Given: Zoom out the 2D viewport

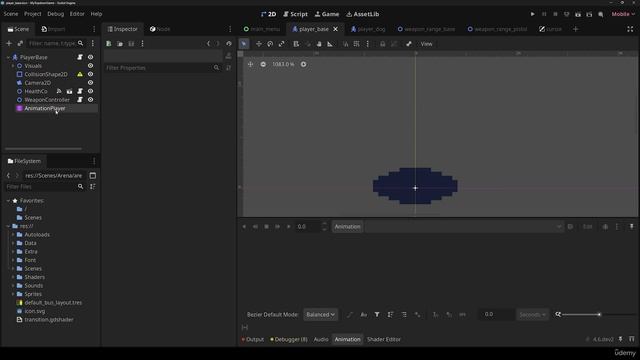Looking at the screenshot, I should [263, 64].
